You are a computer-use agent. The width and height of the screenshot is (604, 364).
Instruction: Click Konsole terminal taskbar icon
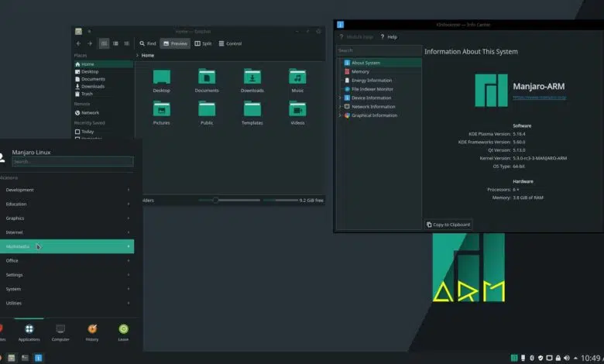(25, 359)
